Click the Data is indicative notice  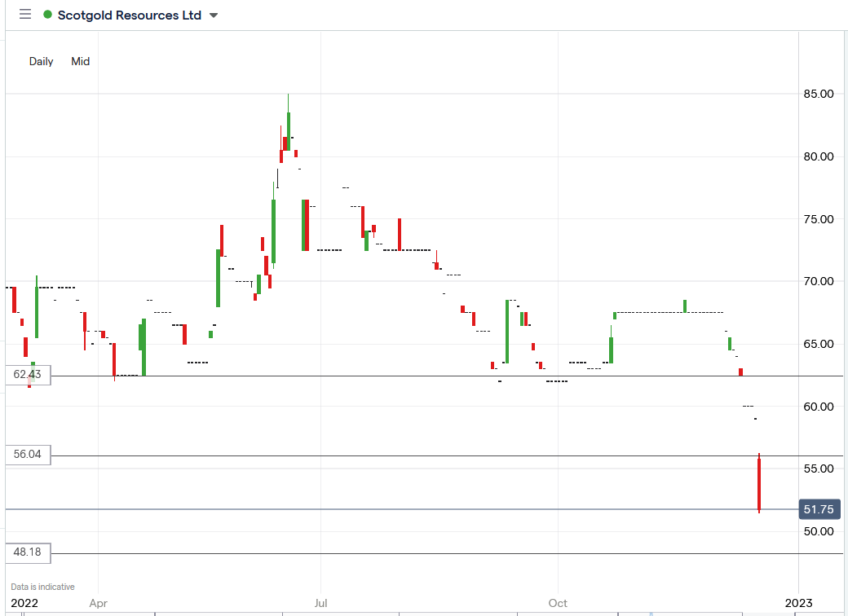42,587
